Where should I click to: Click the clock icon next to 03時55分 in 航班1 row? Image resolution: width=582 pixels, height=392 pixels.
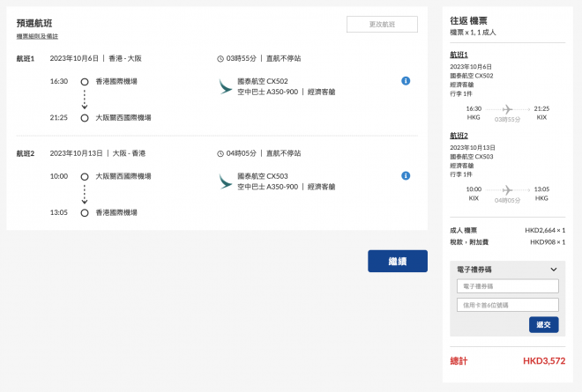click(x=220, y=59)
